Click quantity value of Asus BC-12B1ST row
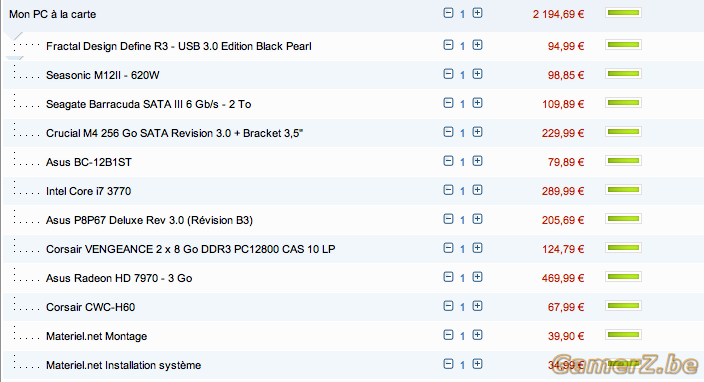The image size is (704, 382). click(x=462, y=162)
